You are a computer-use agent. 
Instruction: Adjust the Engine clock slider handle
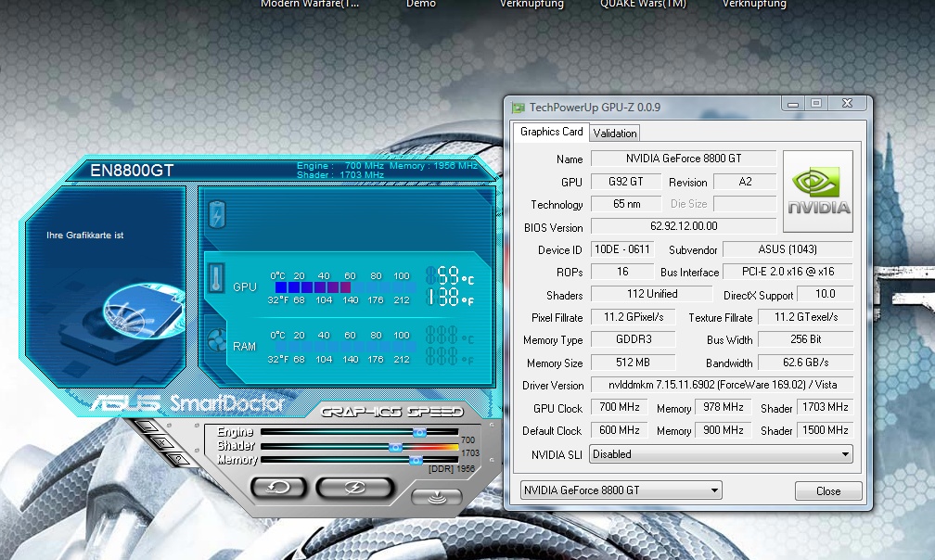420,432
